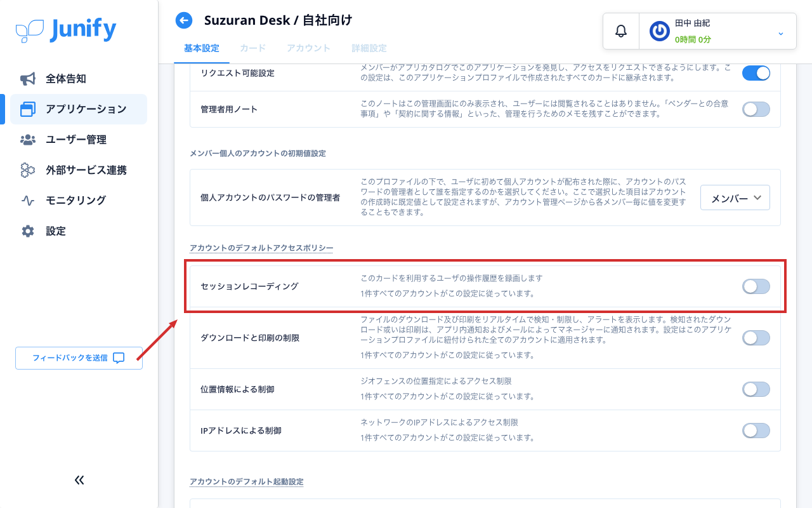Click the 0時間 0分 time status
The width and height of the screenshot is (812, 508).
pyautogui.click(x=693, y=39)
